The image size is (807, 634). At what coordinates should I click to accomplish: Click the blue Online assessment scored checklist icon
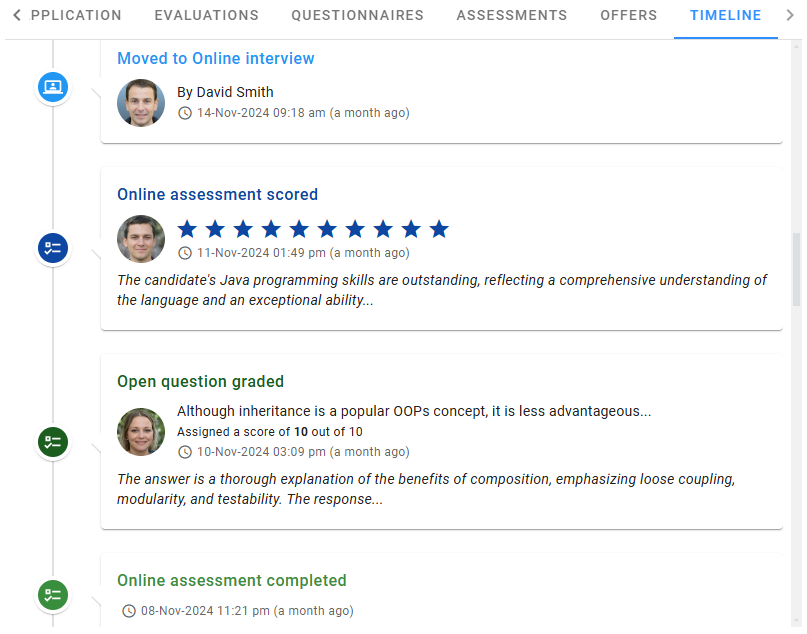tap(52, 248)
